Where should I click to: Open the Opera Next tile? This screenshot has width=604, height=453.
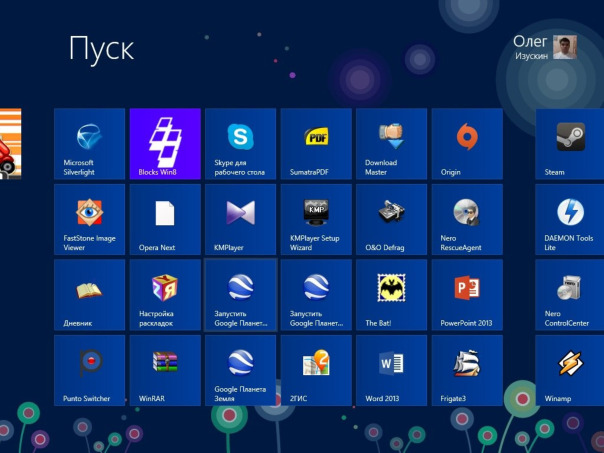pos(165,219)
